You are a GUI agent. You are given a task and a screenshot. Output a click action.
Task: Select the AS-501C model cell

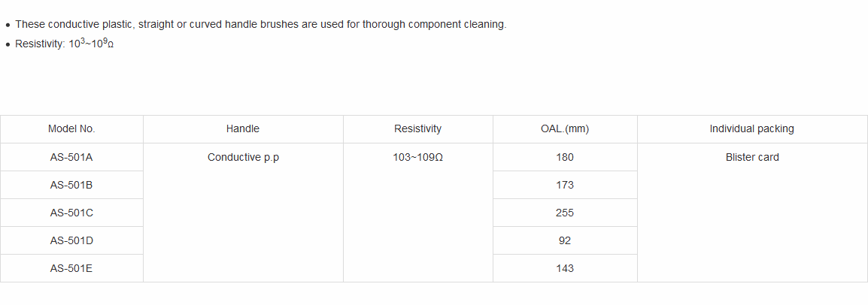(x=71, y=213)
